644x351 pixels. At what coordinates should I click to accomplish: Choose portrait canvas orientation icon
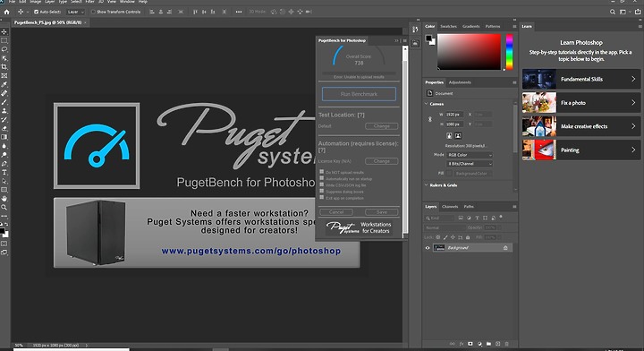[x=449, y=135]
